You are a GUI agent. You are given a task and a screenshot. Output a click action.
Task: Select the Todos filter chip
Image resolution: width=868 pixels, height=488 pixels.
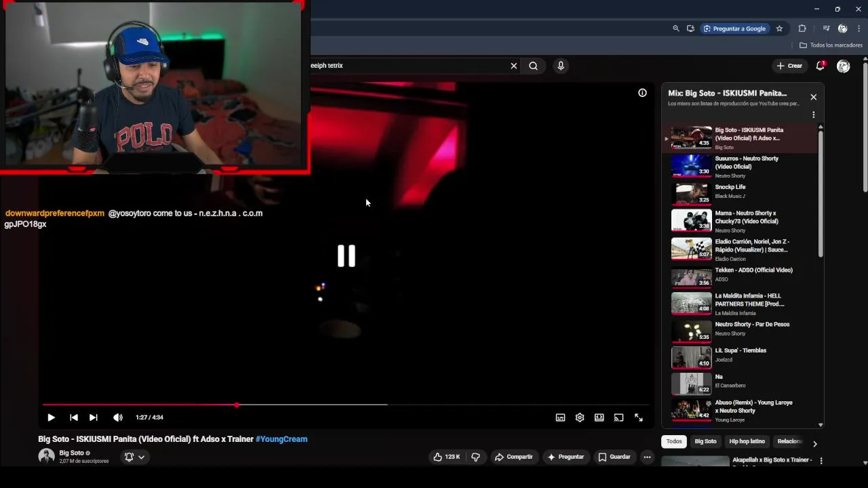coord(674,441)
